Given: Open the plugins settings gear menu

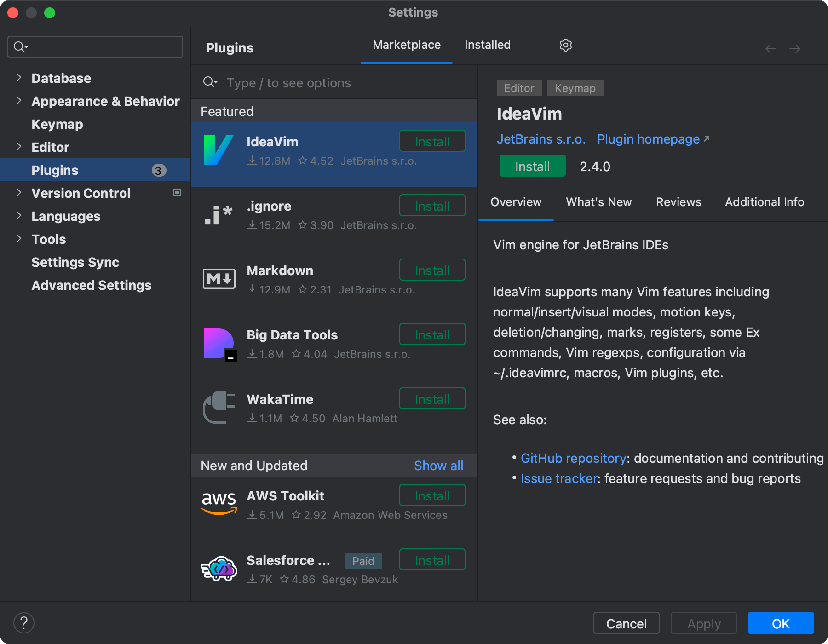Looking at the screenshot, I should (565, 45).
